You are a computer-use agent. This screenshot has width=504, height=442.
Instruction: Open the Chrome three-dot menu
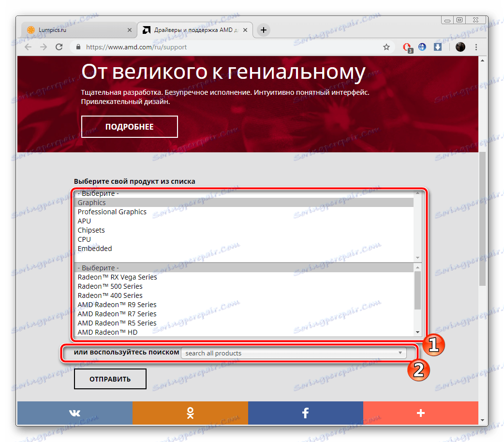(476, 47)
